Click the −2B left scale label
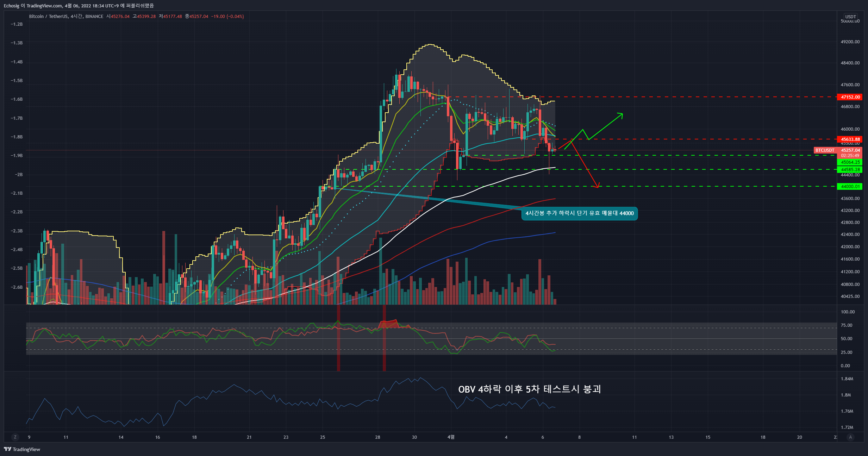Viewport: 868px width, 456px height. [19, 174]
